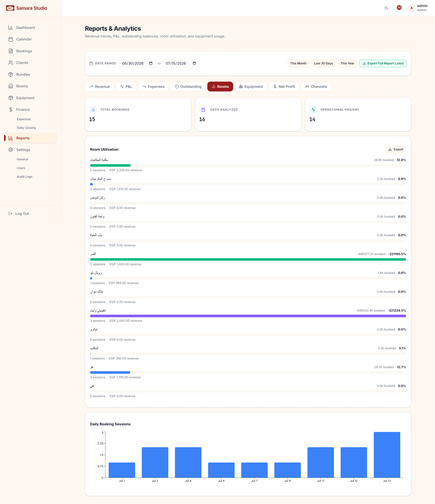This screenshot has width=435, height=504.
Task: Go to Calendar in the sidebar
Action: click(31, 39)
